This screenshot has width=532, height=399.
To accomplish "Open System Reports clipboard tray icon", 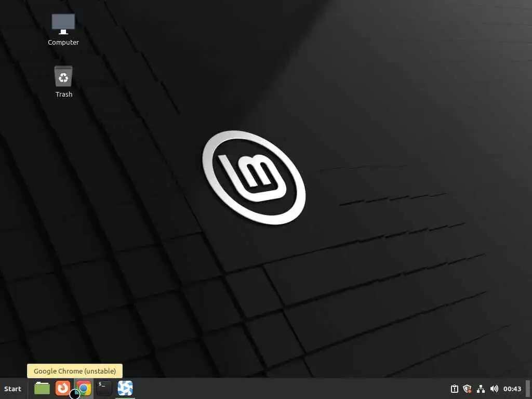I will (x=455, y=389).
